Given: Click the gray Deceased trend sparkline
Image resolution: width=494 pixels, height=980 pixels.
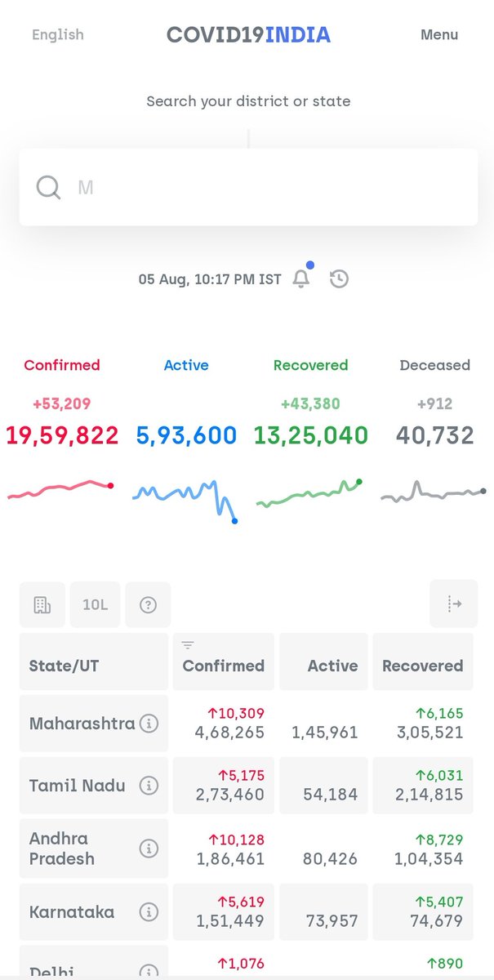Looking at the screenshot, I should (x=434, y=492).
